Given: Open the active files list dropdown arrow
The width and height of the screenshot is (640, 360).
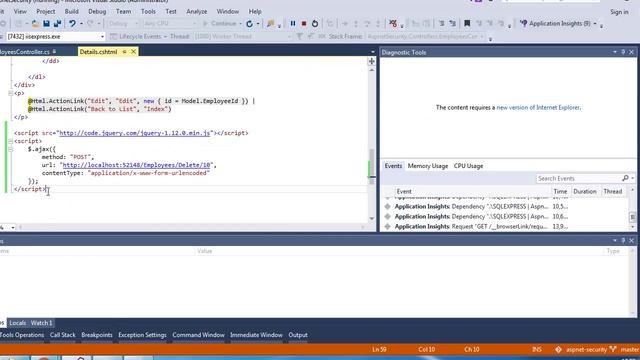Looking at the screenshot, I should pos(372,52).
